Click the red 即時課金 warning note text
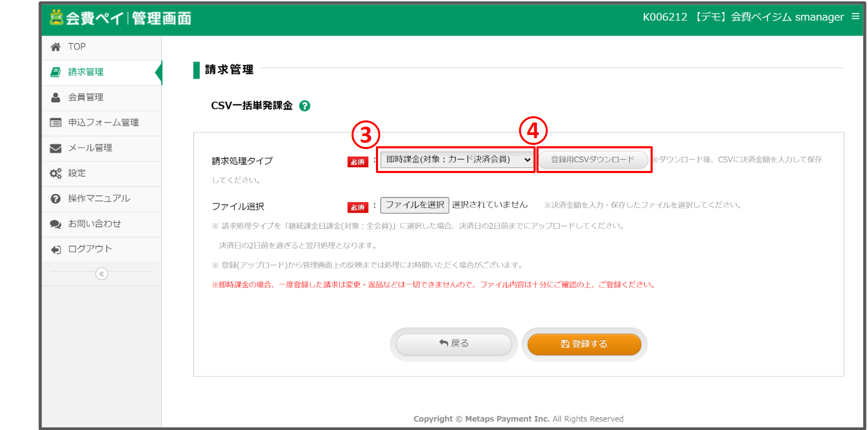 (434, 285)
